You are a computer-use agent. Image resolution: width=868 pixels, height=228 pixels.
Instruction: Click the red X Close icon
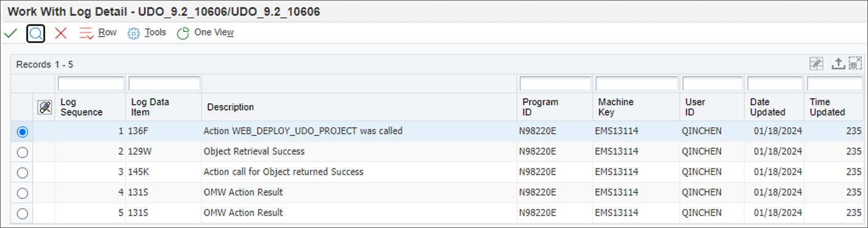[x=61, y=33]
